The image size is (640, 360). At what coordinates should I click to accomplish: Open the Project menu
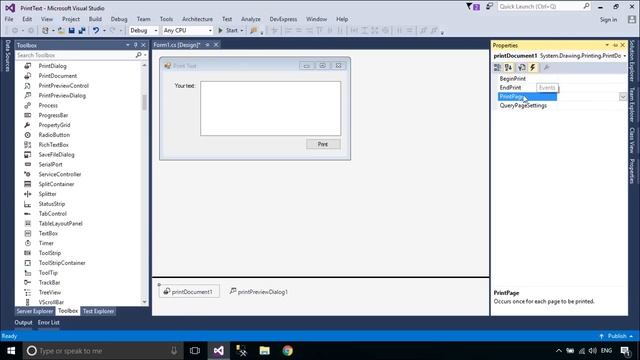(71, 19)
